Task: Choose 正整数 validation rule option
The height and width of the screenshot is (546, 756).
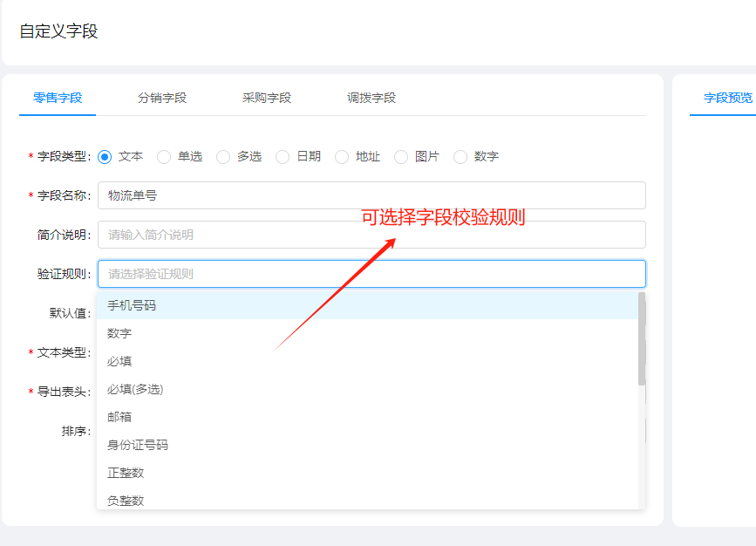Action: click(367, 473)
